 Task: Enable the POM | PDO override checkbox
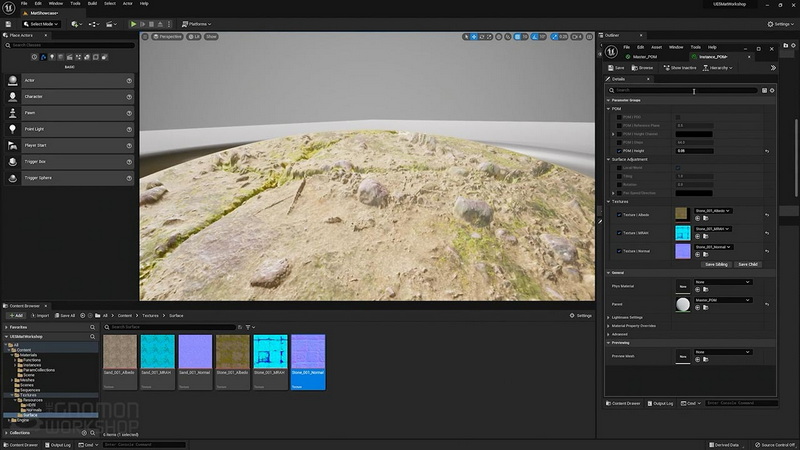coord(619,117)
